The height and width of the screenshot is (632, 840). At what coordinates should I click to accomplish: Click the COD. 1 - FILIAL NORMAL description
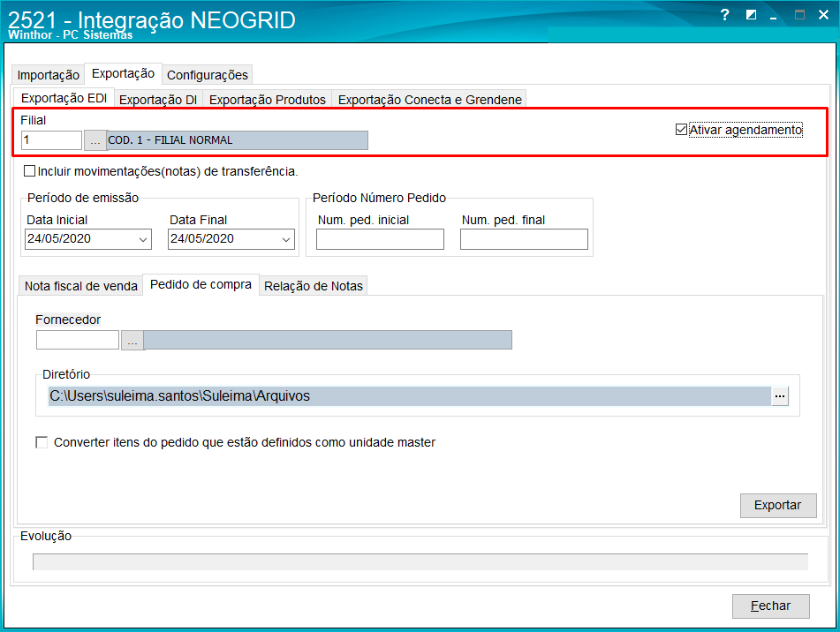coord(238,140)
